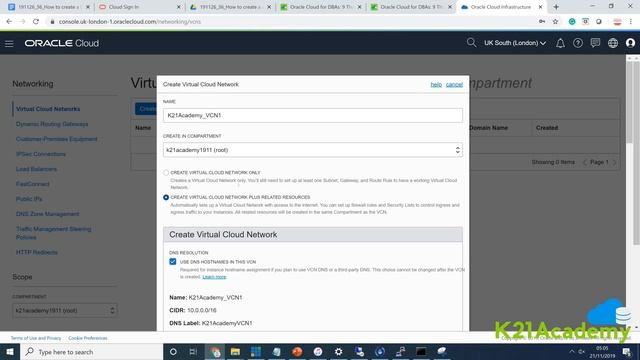The width and height of the screenshot is (640, 360).
Task: Open the iTunes music icon in taskbar
Action: point(318,351)
